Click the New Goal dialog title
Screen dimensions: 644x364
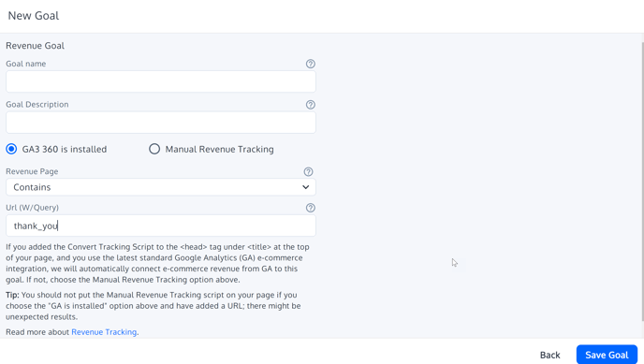click(x=34, y=16)
